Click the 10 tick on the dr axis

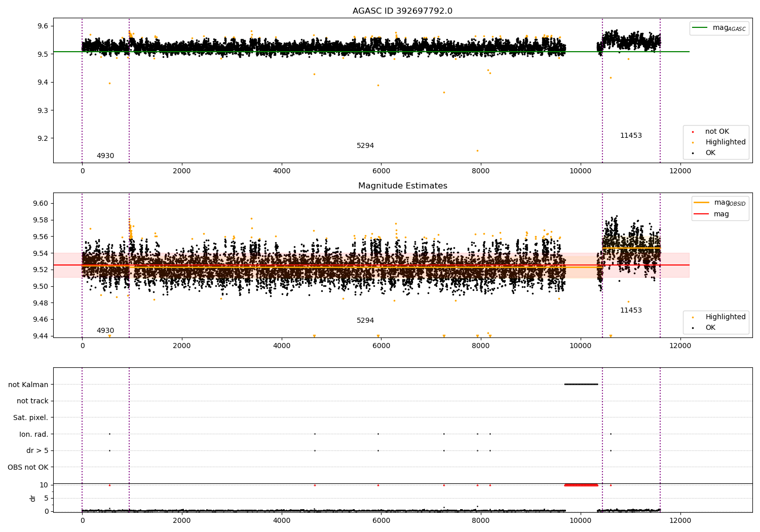pos(44,485)
